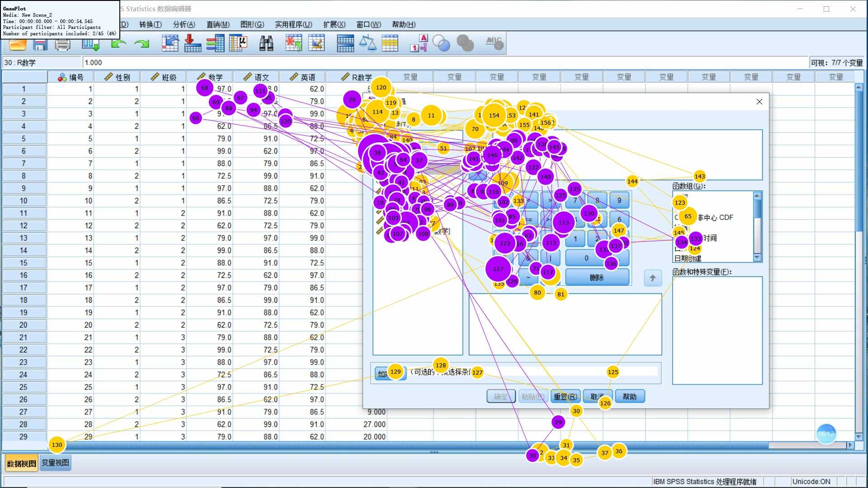The width and height of the screenshot is (868, 488).
Task: Click the Weight Cases scales icon
Action: pos(368,43)
